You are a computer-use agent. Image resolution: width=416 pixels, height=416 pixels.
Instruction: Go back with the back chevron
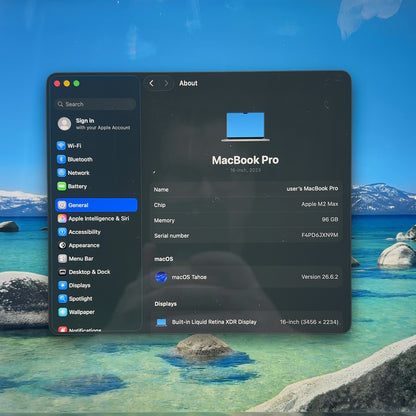pyautogui.click(x=151, y=83)
